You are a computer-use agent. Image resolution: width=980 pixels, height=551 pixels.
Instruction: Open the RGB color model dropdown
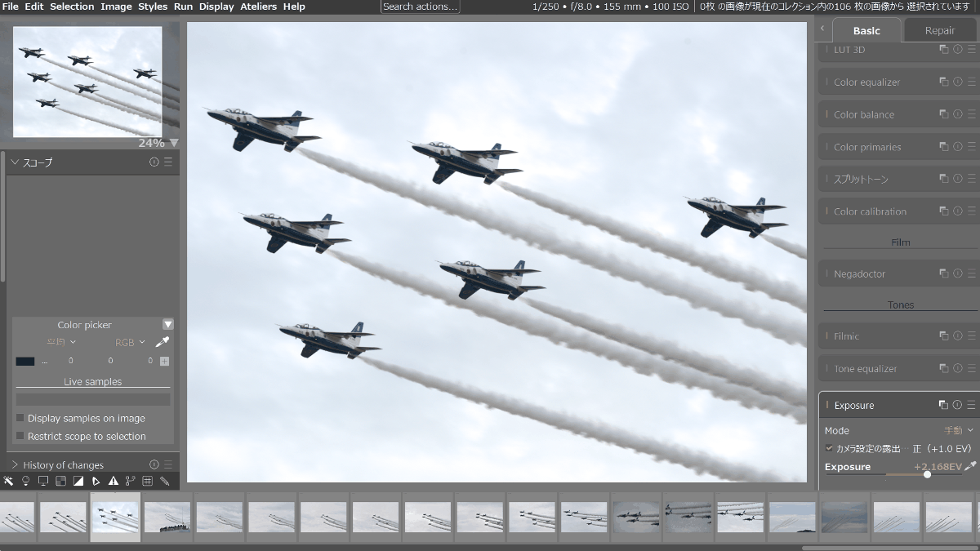(x=130, y=342)
